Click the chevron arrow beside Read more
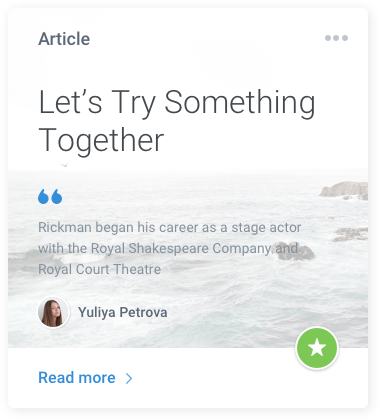Viewport: 380px width, 420px height. coord(129,378)
